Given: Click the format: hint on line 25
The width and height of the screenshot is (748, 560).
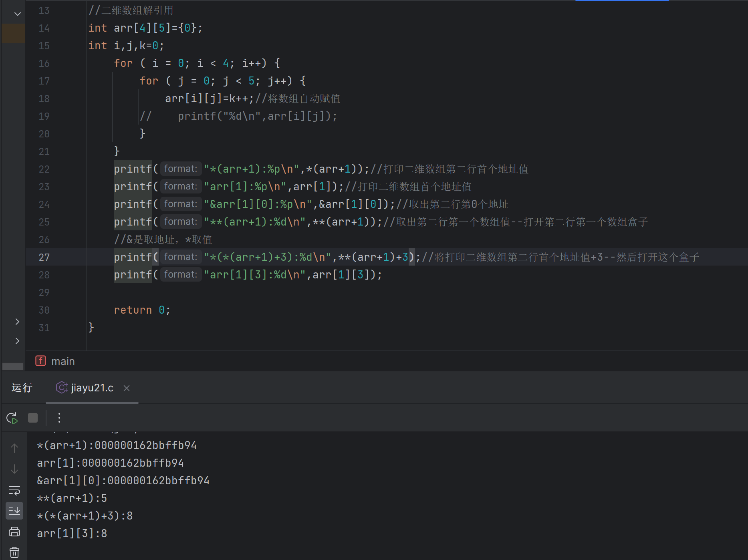Looking at the screenshot, I should pos(181,222).
